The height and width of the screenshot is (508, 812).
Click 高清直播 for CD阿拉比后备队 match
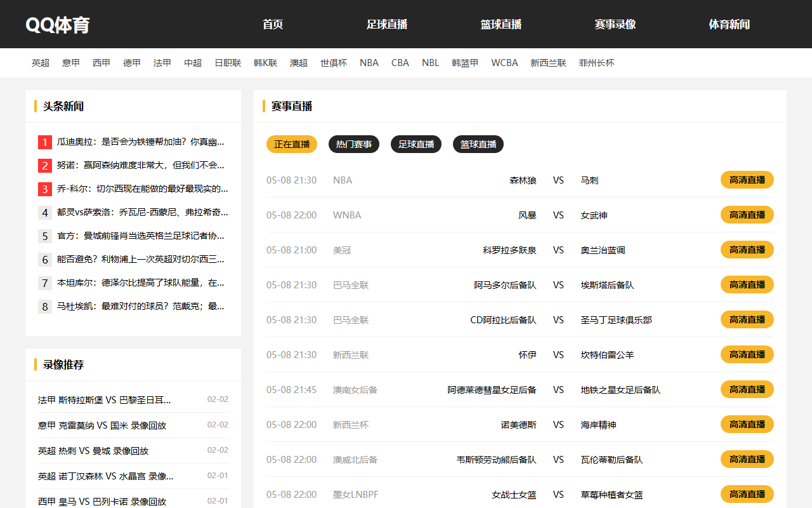(x=747, y=319)
